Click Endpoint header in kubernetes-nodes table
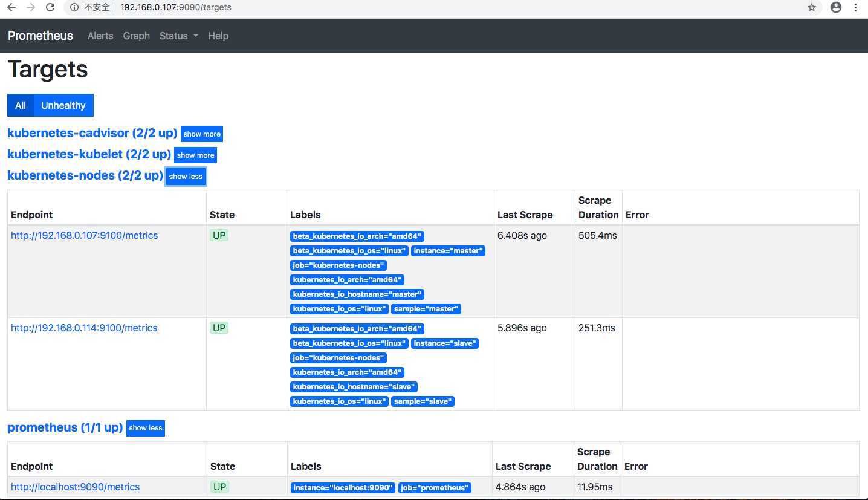 coord(32,215)
